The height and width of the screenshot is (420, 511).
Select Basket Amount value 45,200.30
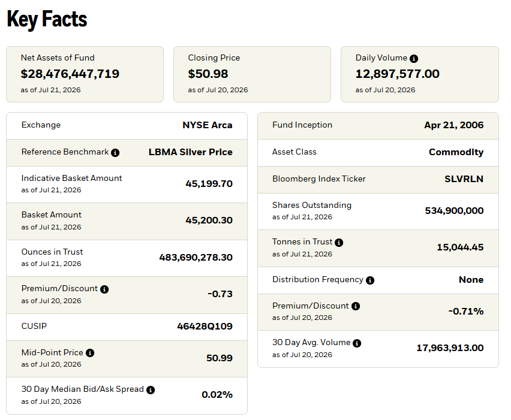click(209, 220)
